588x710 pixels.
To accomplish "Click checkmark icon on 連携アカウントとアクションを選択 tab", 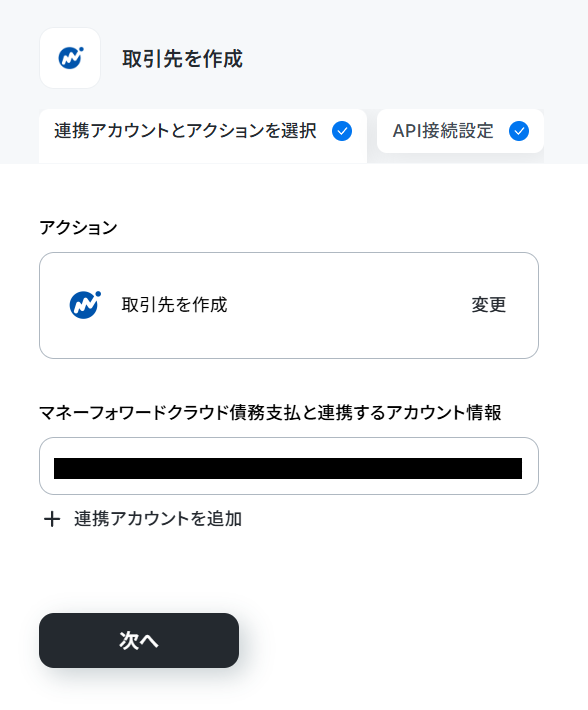I will [342, 131].
